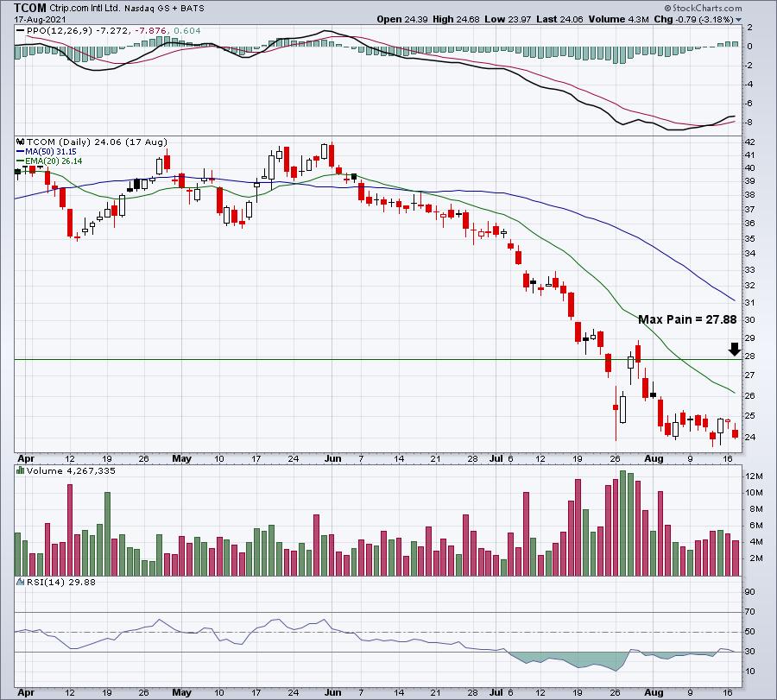This screenshot has height=700, width=777.
Task: Click the candlestick icon beside TCOM (Daily)
Action: point(19,142)
